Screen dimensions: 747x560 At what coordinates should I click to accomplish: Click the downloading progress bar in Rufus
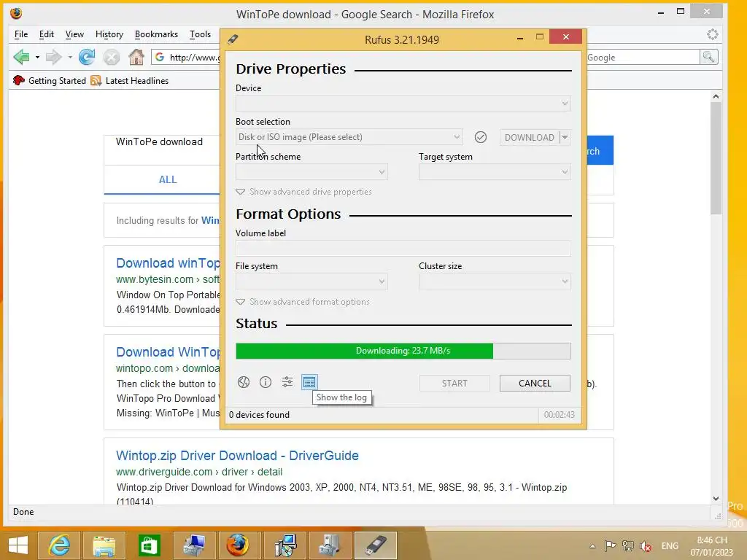403,351
